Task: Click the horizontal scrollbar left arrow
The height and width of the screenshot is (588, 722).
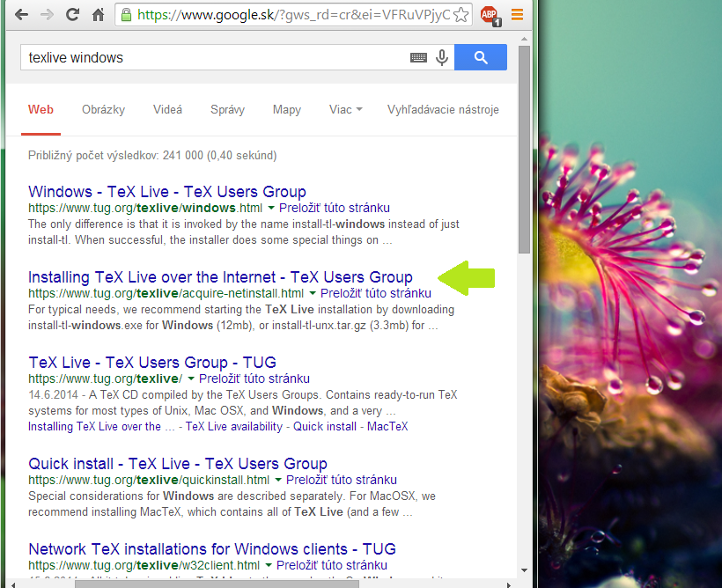Action: click(x=13, y=584)
